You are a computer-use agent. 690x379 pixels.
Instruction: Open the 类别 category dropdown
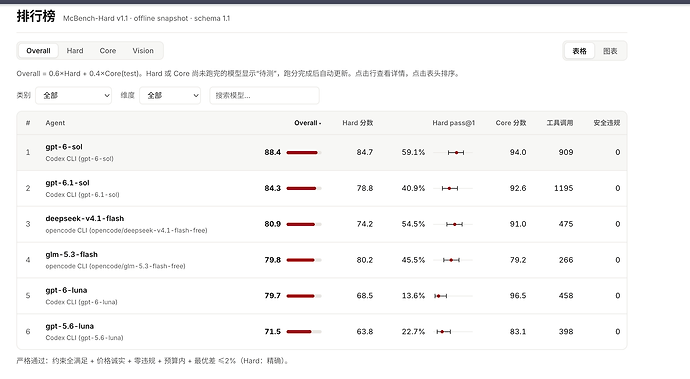coord(73,96)
